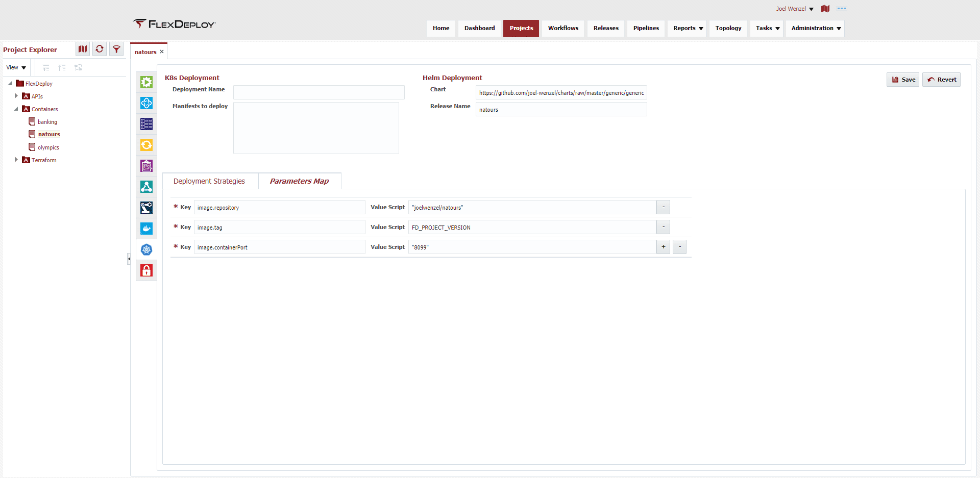Select olympics in the project tree

pyautogui.click(x=48, y=147)
